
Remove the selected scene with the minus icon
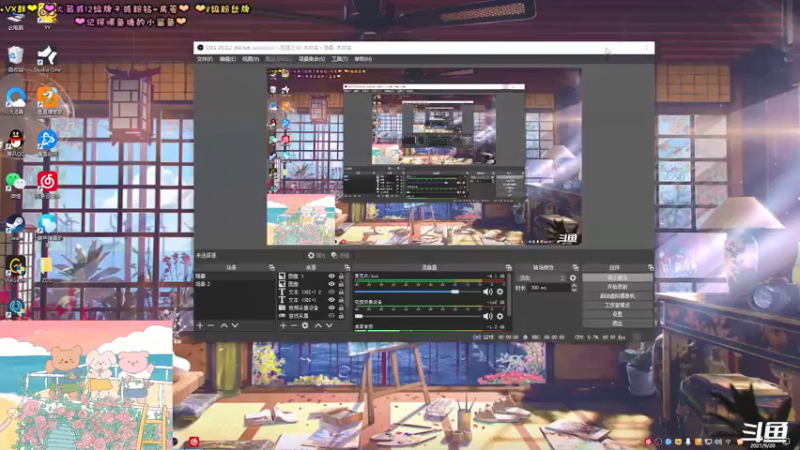(x=211, y=326)
